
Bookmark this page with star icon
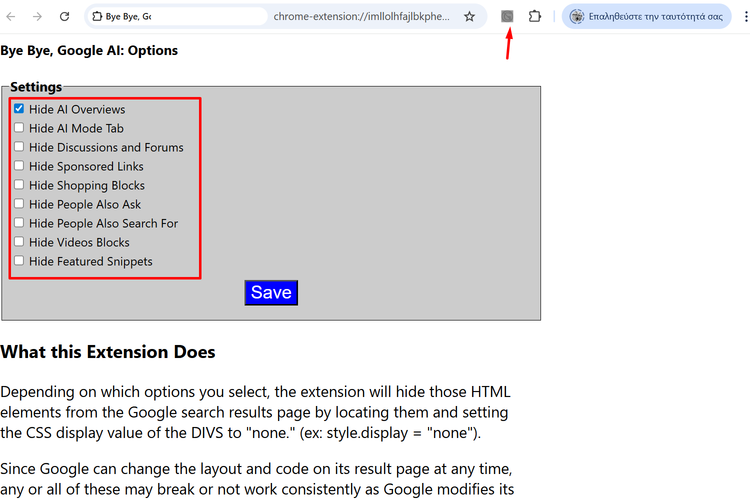click(x=469, y=17)
